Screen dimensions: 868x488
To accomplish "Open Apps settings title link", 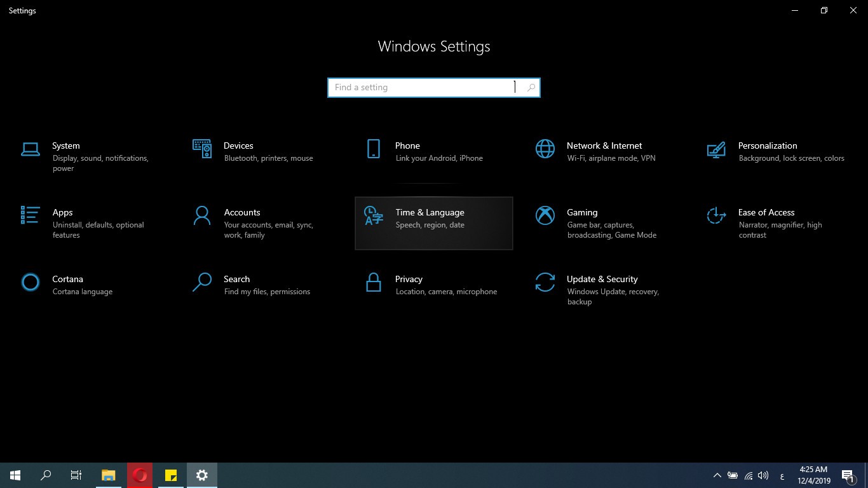I will click(x=62, y=212).
